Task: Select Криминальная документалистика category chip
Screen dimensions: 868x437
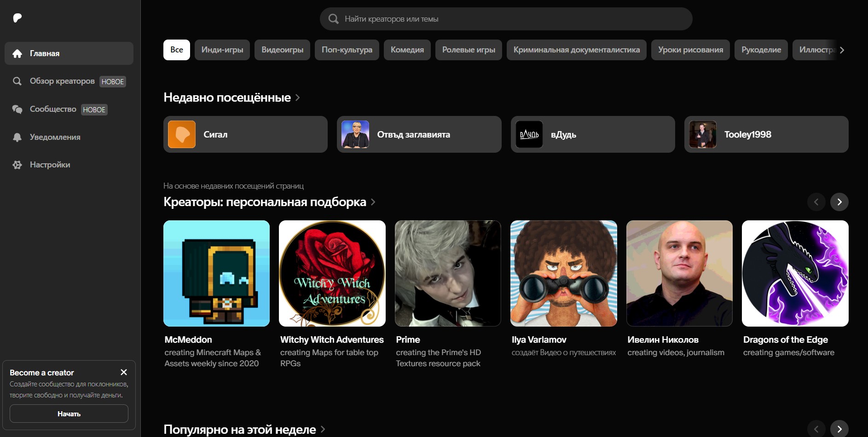Action: pyautogui.click(x=577, y=50)
